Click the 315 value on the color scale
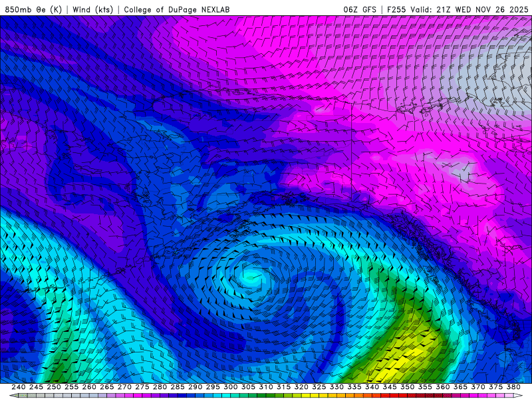The height and width of the screenshot is (399, 532). [x=284, y=387]
